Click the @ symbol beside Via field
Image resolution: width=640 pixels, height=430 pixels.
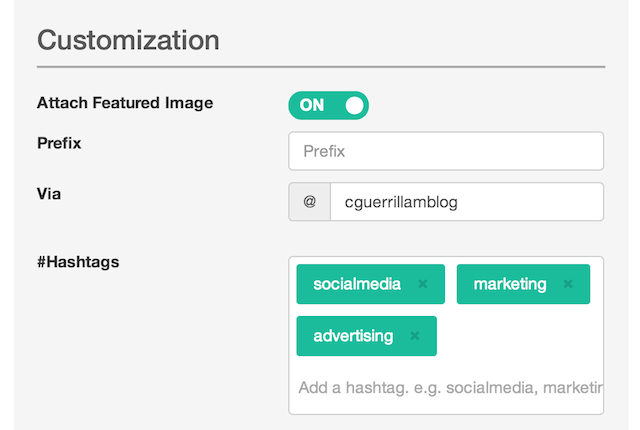click(x=309, y=202)
